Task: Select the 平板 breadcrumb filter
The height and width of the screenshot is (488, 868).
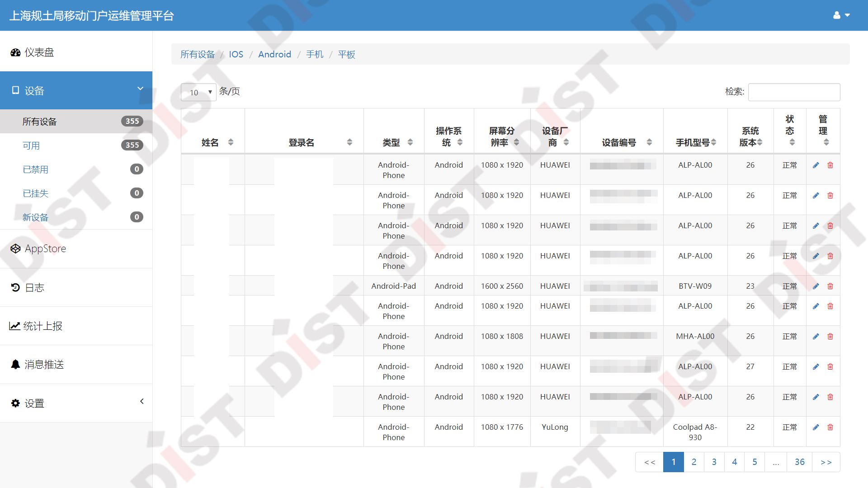Action: [x=346, y=54]
